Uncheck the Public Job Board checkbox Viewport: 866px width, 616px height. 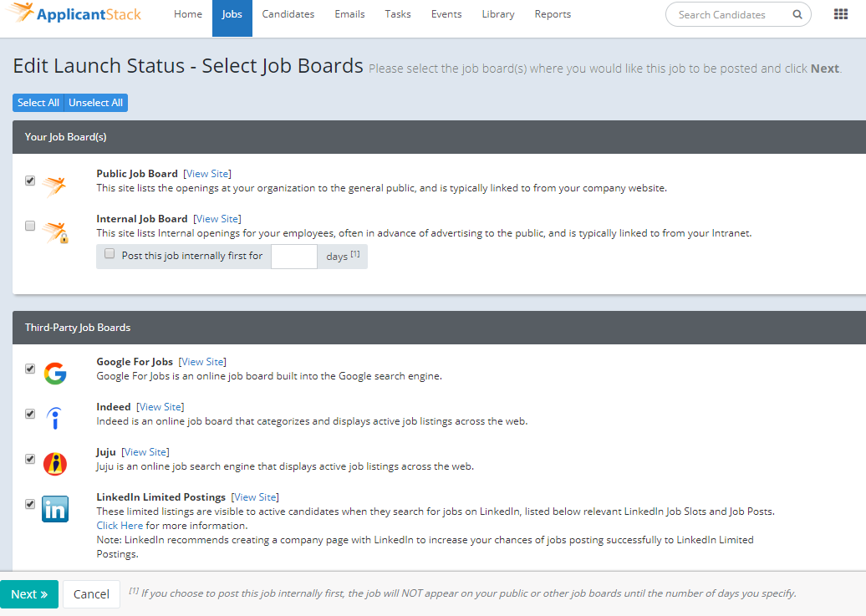(x=30, y=181)
